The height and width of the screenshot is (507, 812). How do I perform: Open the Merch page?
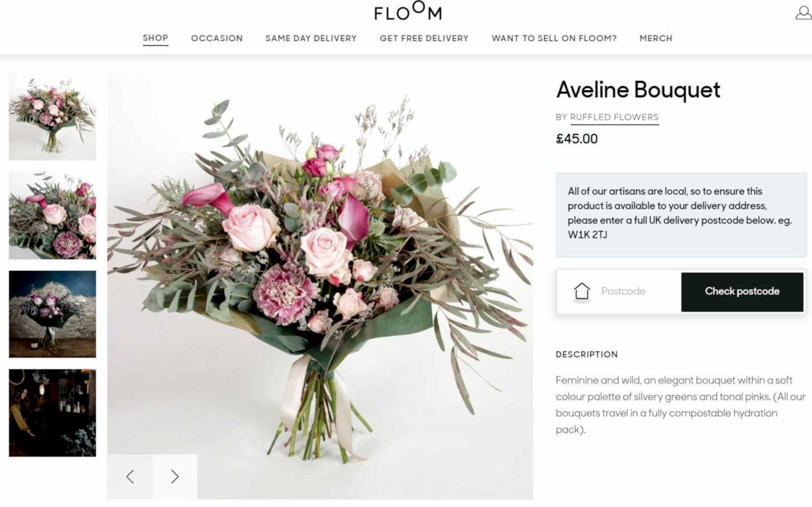pyautogui.click(x=656, y=38)
